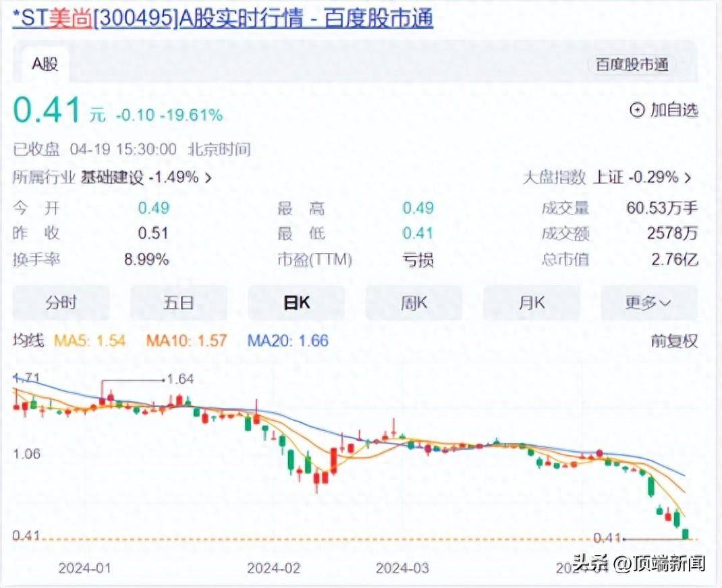Click the 最高 value 0.49
This screenshot has width=722, height=588.
tap(418, 208)
